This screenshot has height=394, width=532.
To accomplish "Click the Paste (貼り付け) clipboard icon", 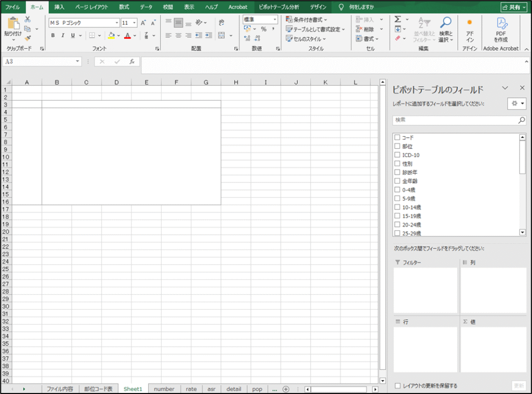I will click(x=12, y=26).
